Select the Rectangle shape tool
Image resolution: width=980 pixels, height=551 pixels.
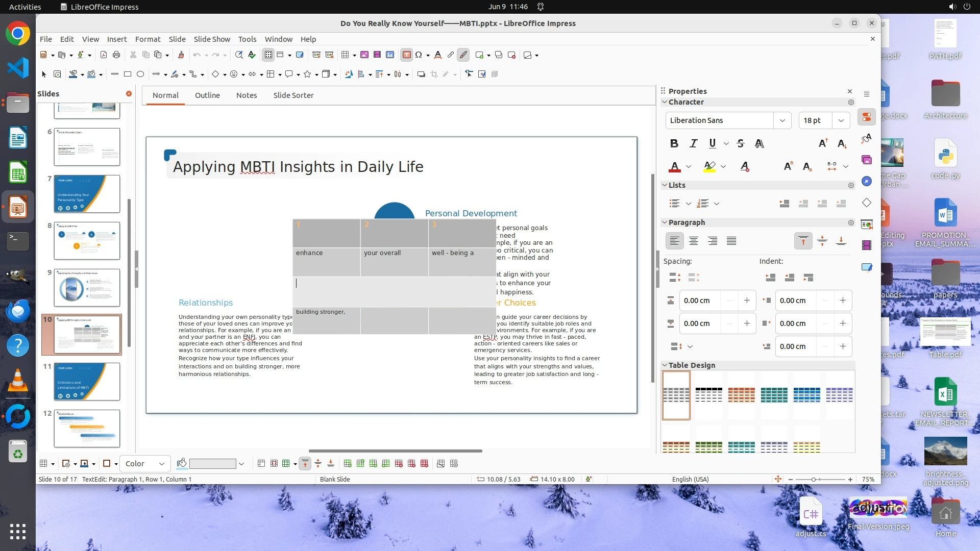(x=128, y=74)
